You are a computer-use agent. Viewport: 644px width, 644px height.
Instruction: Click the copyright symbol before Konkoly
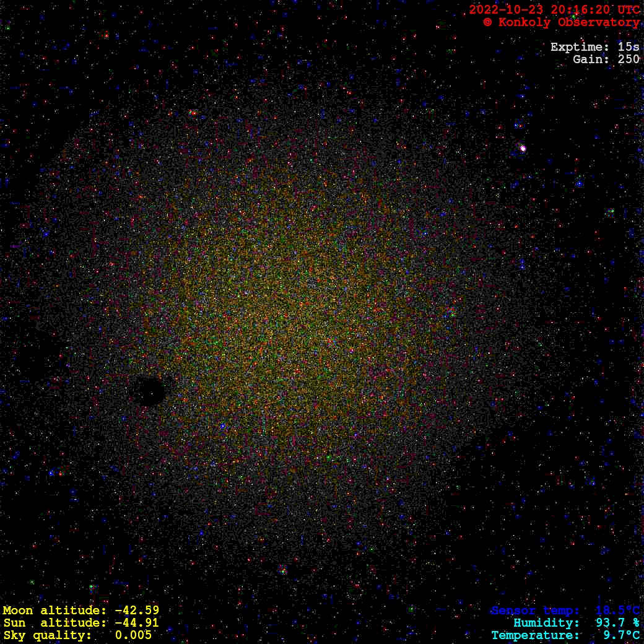pyautogui.click(x=488, y=22)
